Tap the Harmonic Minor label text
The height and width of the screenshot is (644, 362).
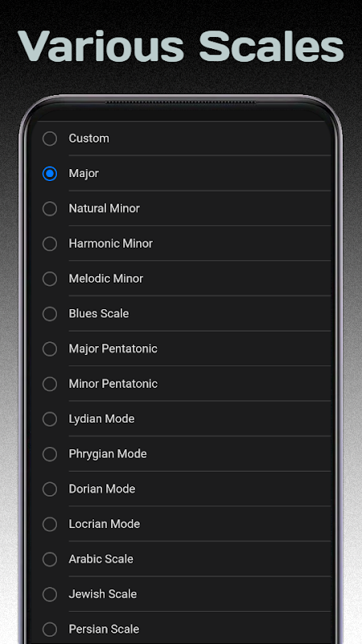click(x=110, y=244)
